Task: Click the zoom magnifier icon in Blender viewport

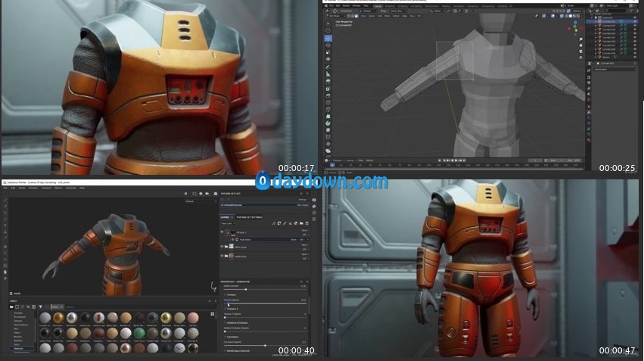Action: pyautogui.click(x=580, y=39)
